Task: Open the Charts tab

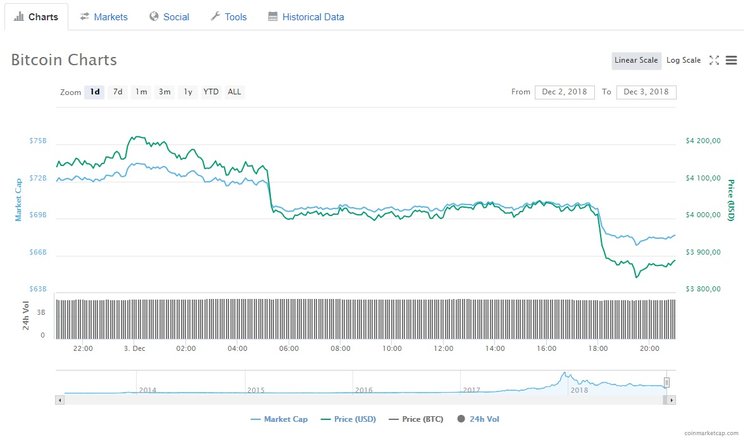Action: click(x=36, y=17)
